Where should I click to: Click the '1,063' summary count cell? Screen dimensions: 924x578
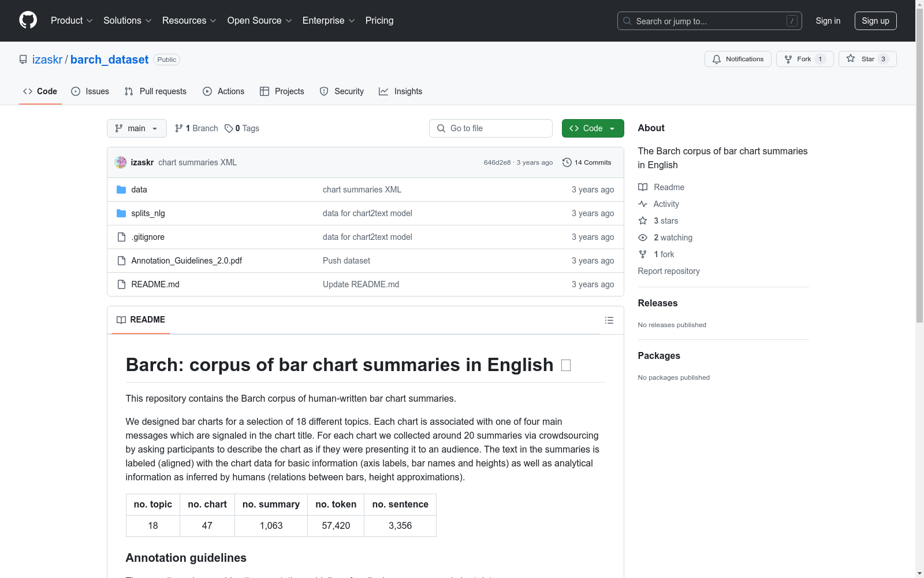[271, 526]
